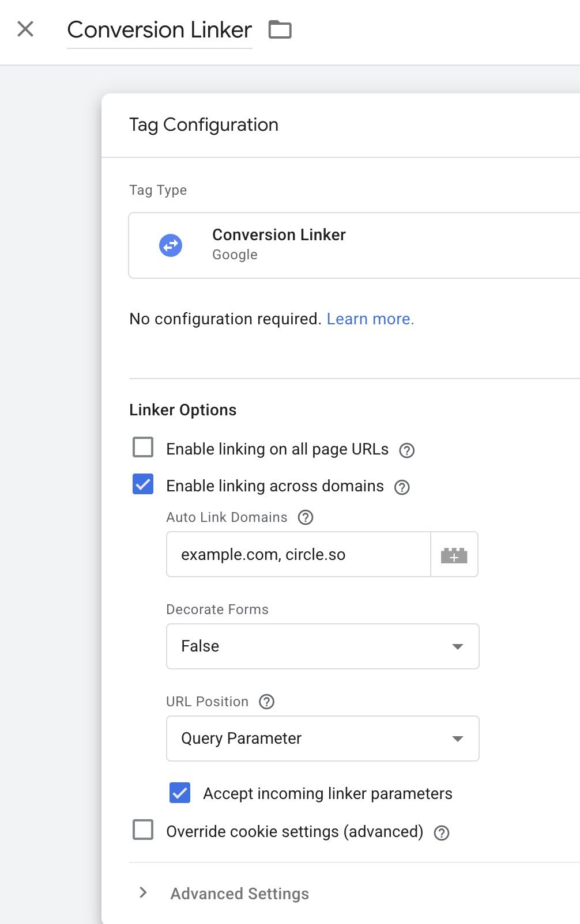Open help for Override cookie settings

[x=442, y=833]
